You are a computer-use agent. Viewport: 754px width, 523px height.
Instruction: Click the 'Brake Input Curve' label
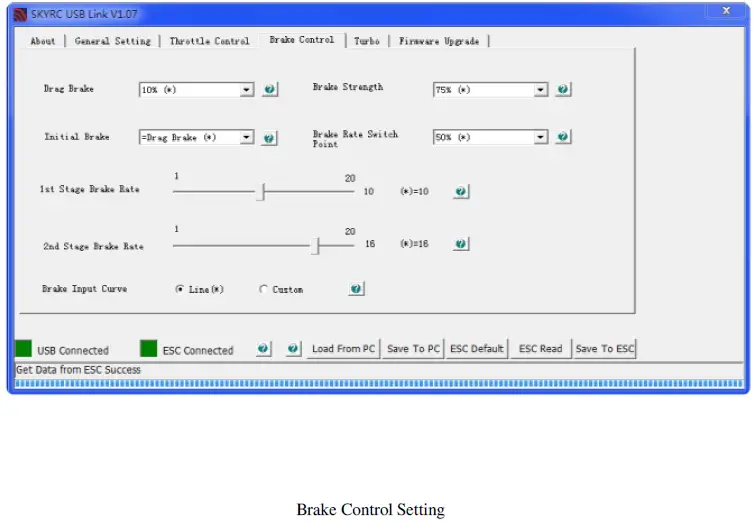[x=85, y=288]
